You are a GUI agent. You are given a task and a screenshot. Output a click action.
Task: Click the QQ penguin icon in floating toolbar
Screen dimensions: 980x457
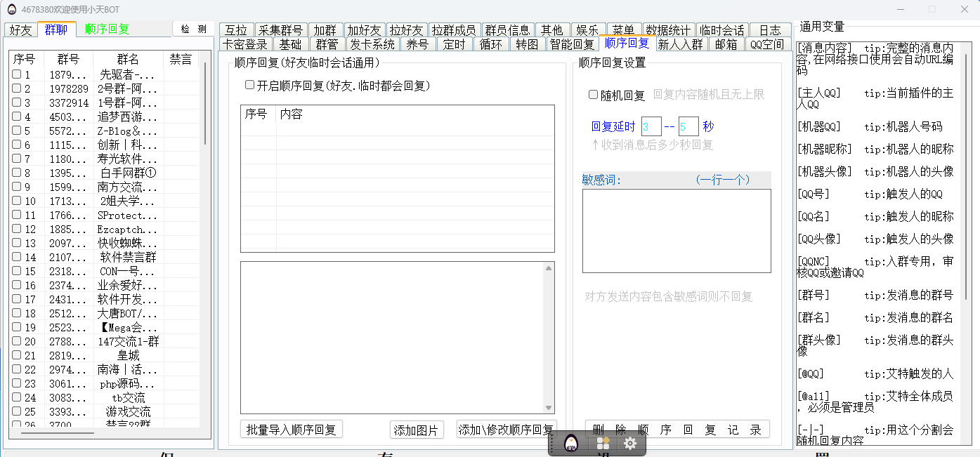coord(572,444)
